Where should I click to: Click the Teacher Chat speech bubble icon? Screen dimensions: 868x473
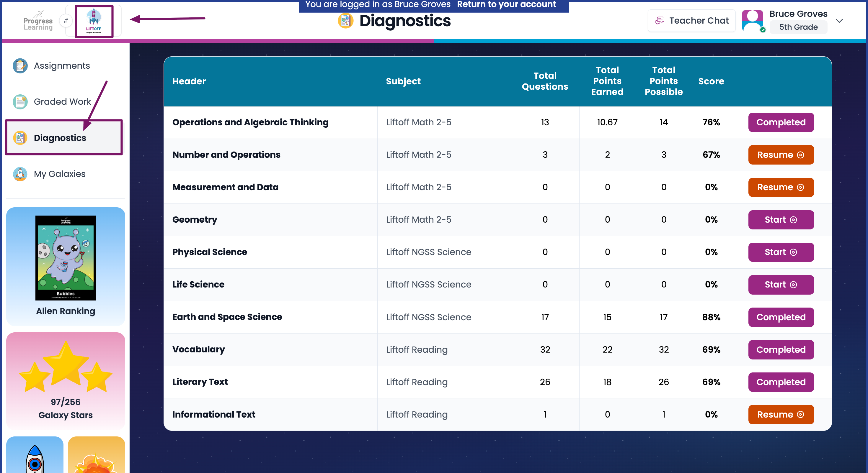pos(660,21)
